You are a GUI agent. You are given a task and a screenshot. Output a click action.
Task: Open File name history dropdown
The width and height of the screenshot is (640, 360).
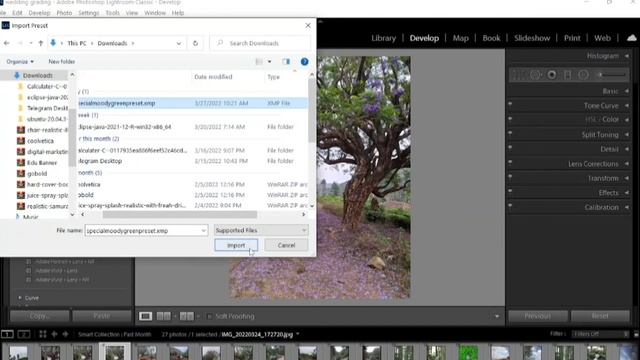coord(203,231)
